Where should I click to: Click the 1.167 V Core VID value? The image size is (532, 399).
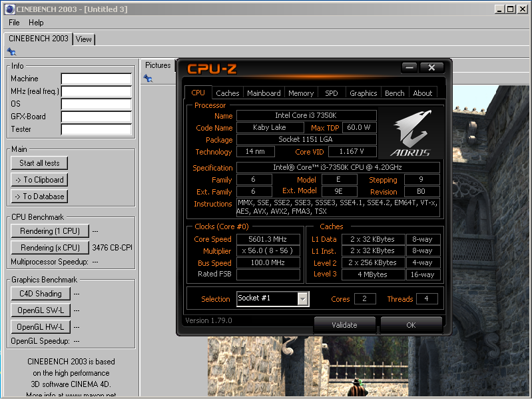[x=352, y=152]
